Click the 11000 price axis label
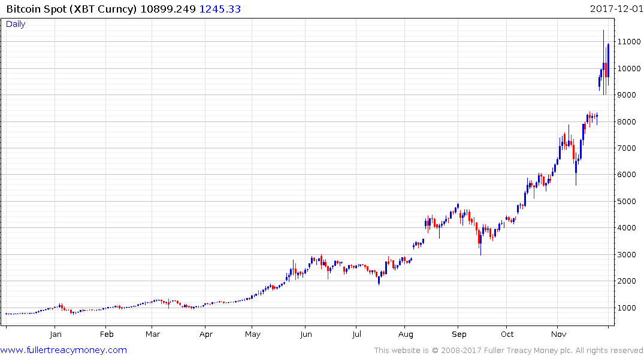The image size is (644, 359). 629,42
